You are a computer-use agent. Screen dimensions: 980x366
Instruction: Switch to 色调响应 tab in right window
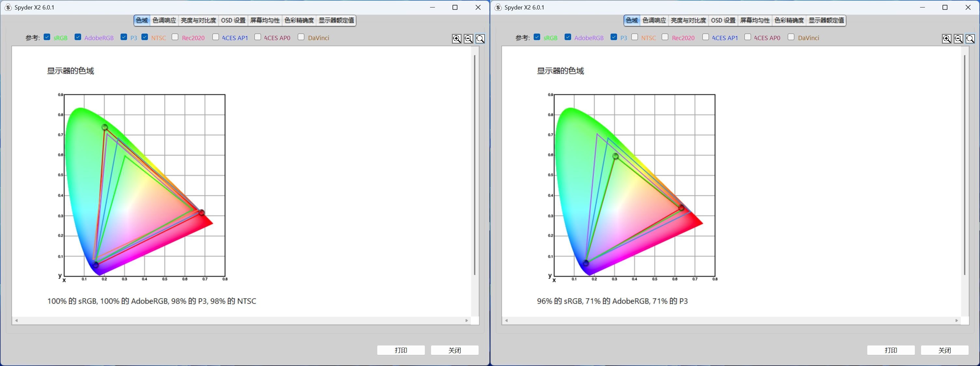[x=654, y=20]
